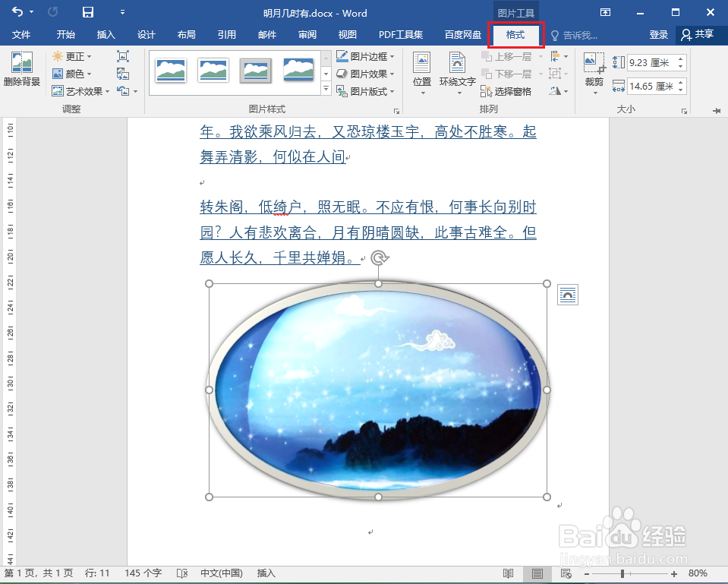Viewport: 728px width, 584px height.
Task: Select the Read Mode icon in status bar
Action: pyautogui.click(x=509, y=573)
